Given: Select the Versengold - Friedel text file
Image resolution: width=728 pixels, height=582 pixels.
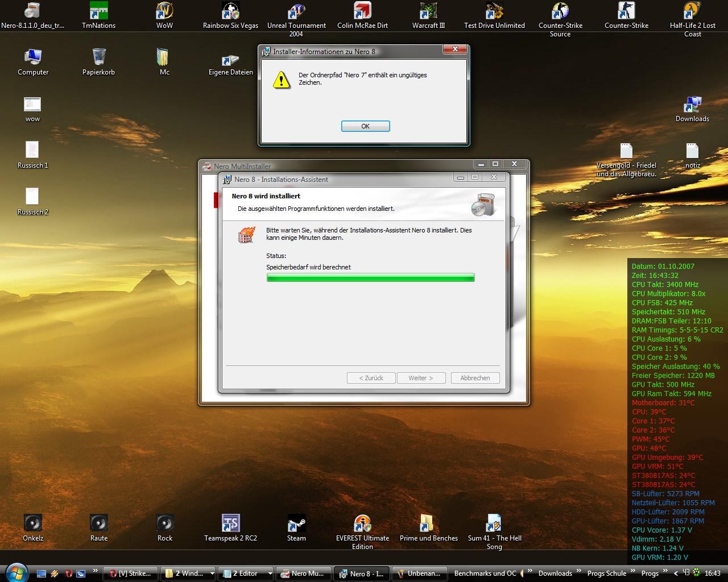Looking at the screenshot, I should tap(626, 160).
